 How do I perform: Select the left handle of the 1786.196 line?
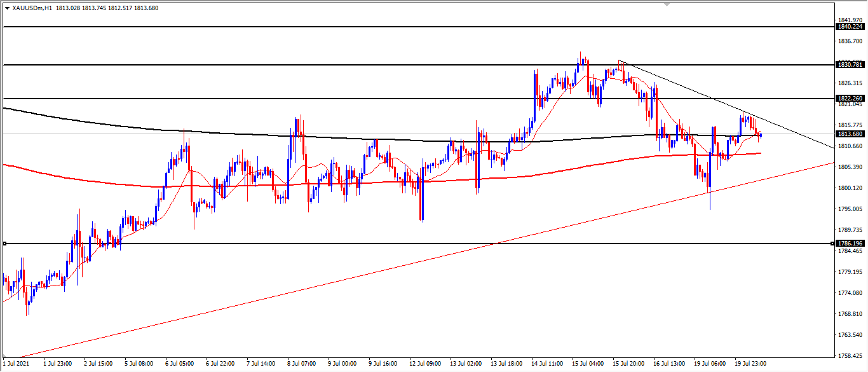point(5,244)
